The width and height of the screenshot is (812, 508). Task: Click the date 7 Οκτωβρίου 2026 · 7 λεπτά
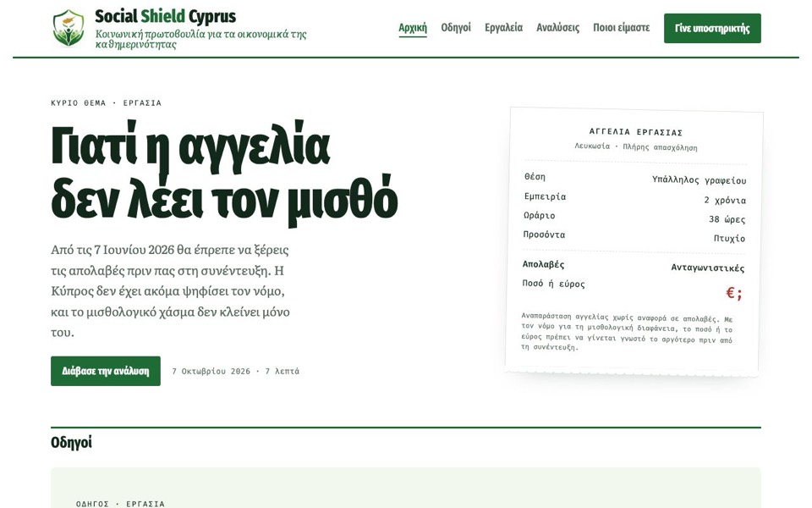pyautogui.click(x=236, y=371)
